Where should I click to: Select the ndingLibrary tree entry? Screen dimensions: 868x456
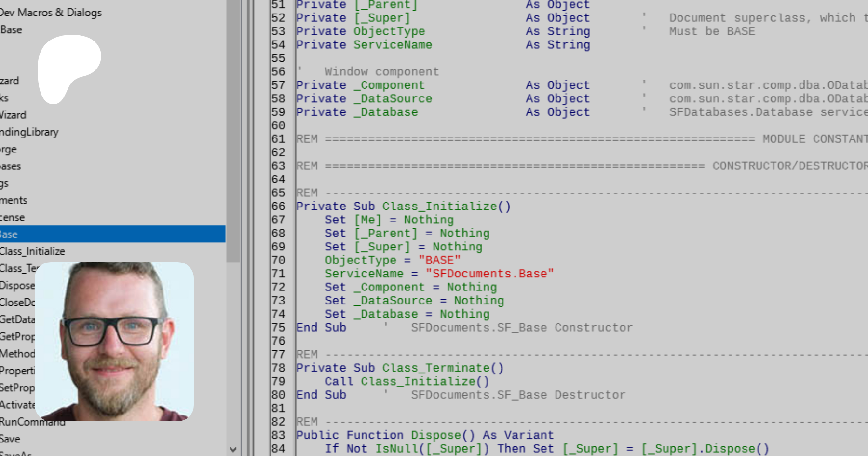pos(29,132)
